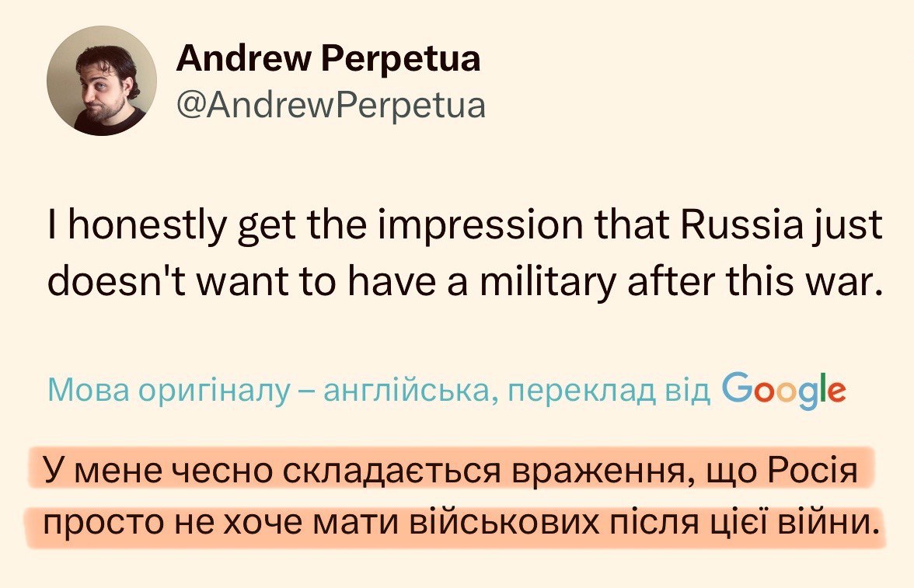Click the Google logo in translation notice
914x588 pixels.
coord(783,389)
